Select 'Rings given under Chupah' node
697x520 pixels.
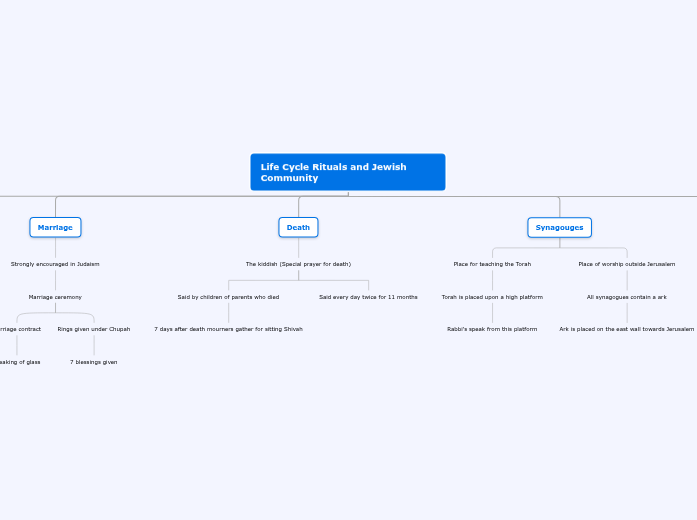pos(93,329)
